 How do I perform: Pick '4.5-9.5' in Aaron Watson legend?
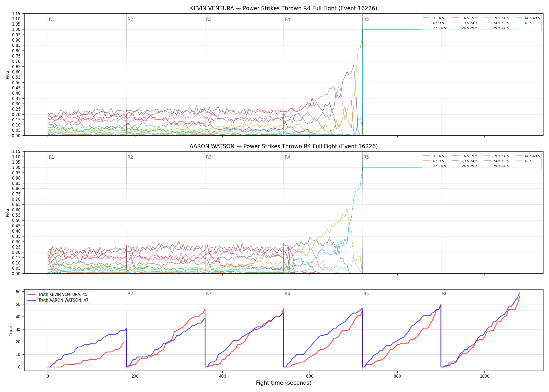[433, 161]
